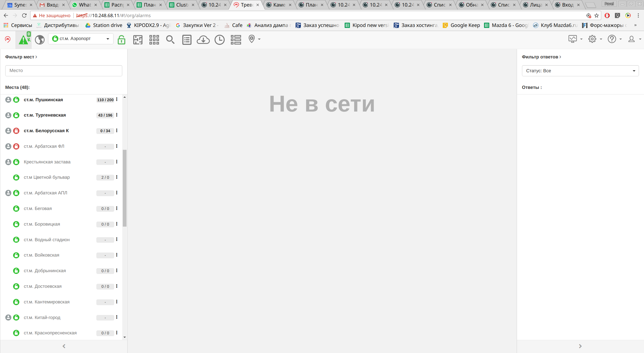644x353 pixels.
Task: Show more bookmarks with the chevron
Action: [x=635, y=25]
